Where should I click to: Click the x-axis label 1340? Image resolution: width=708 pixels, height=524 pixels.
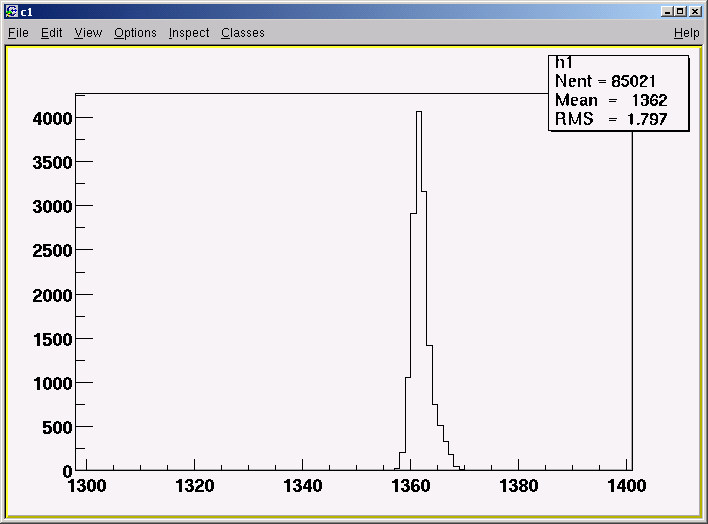(303, 486)
